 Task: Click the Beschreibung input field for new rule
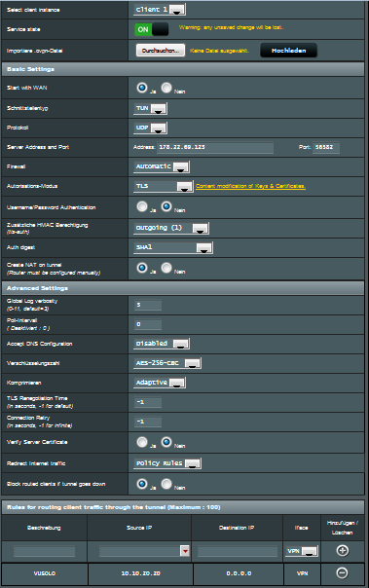coord(44,551)
